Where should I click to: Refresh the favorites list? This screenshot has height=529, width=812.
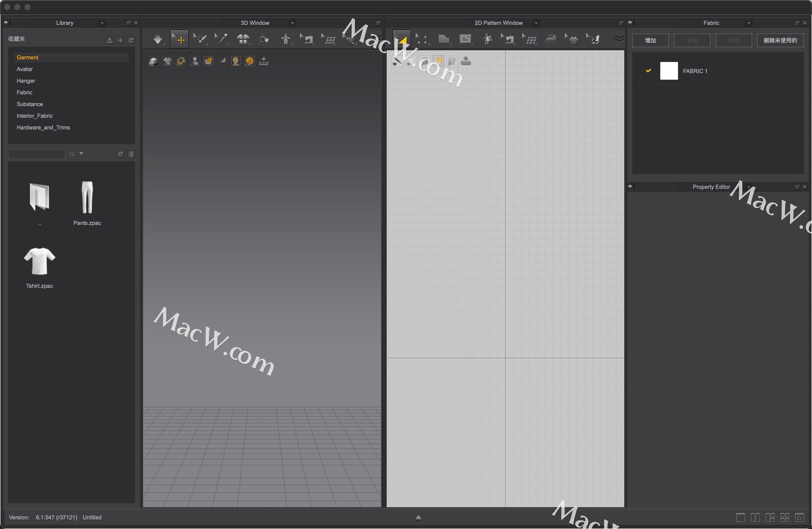131,40
